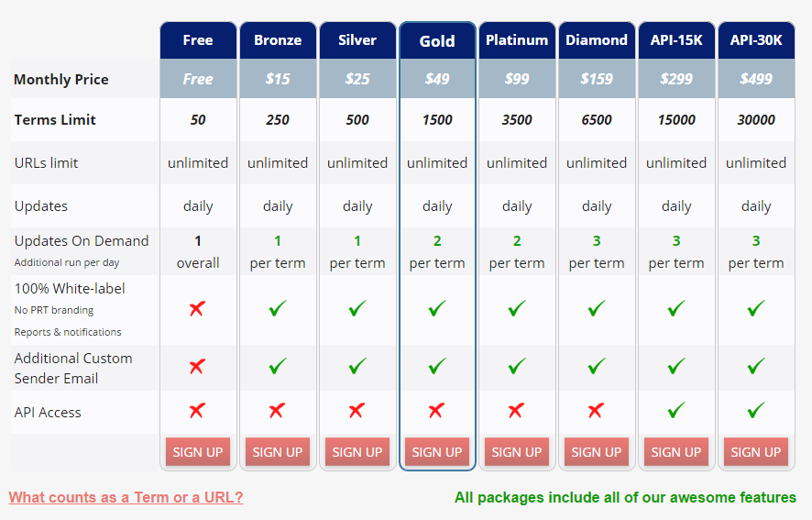Image resolution: width=812 pixels, height=520 pixels.
Task: Click the green check for API-15K API Access
Action: click(676, 411)
